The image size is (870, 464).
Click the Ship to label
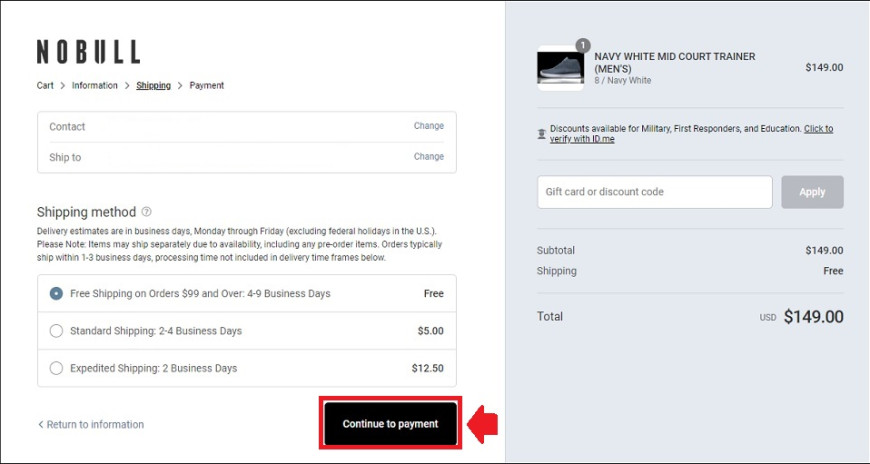65,157
